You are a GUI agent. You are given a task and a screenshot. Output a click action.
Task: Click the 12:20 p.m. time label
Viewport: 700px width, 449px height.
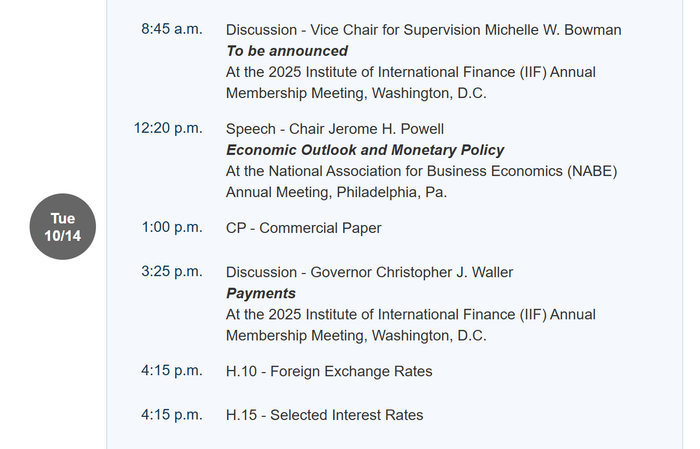pos(168,128)
